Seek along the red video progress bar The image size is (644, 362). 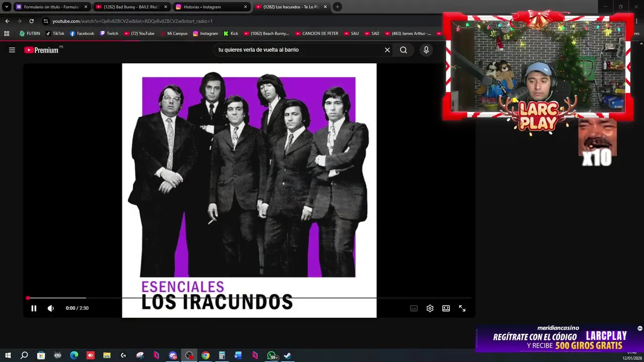(249, 298)
